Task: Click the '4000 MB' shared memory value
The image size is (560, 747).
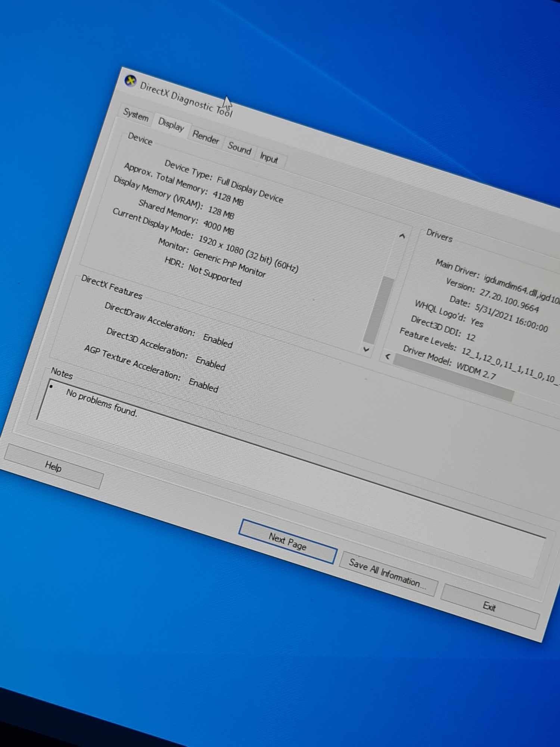Action: (x=219, y=227)
